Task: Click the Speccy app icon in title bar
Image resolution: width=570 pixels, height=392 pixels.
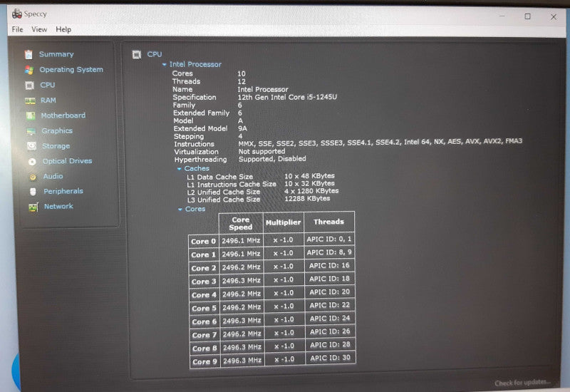Action: [x=16, y=14]
